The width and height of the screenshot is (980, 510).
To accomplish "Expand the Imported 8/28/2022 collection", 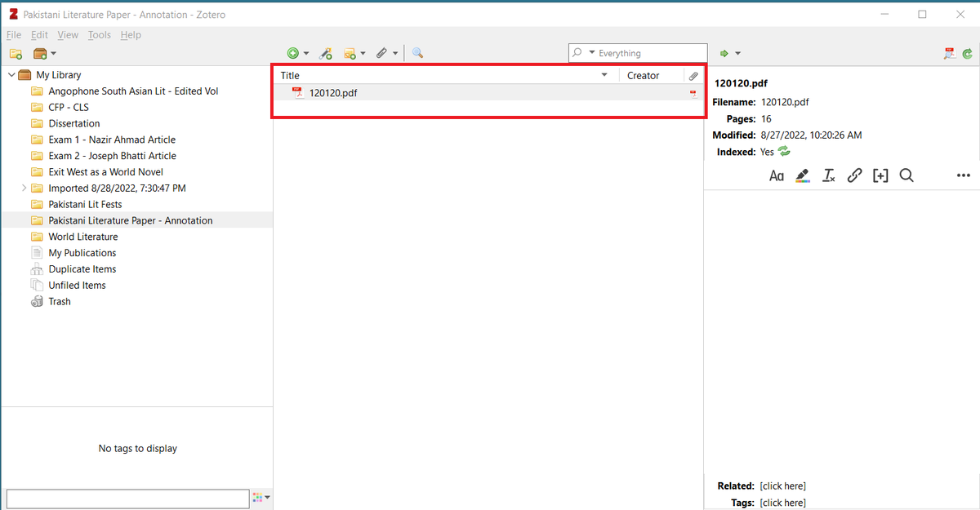I will [23, 188].
